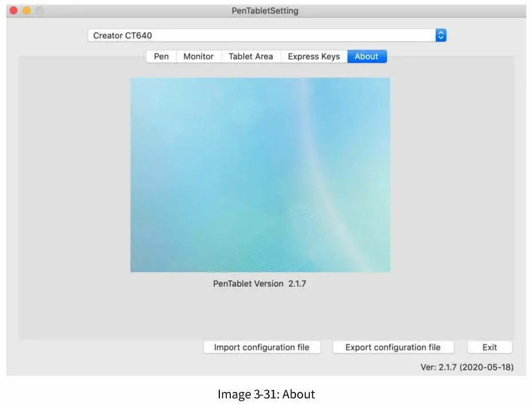Screen dimensions: 532x405
Task: Click the Image 3-31: About caption
Action: (266, 394)
